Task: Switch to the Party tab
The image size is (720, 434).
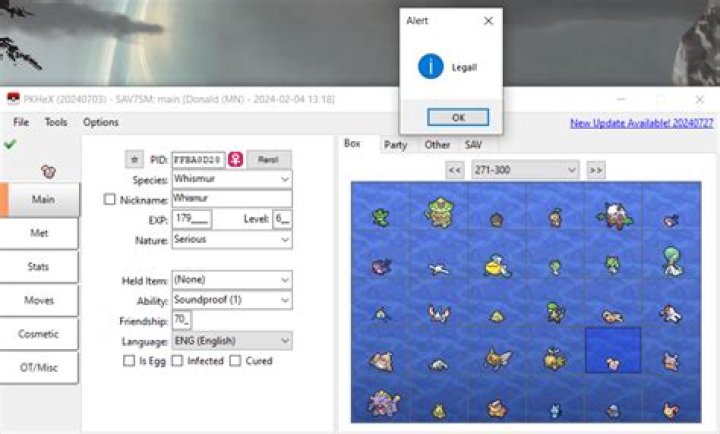Action: click(395, 145)
